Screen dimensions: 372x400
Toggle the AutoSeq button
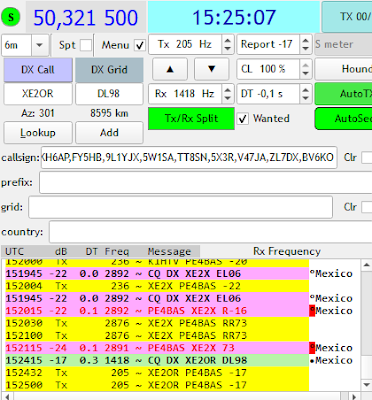click(x=343, y=118)
